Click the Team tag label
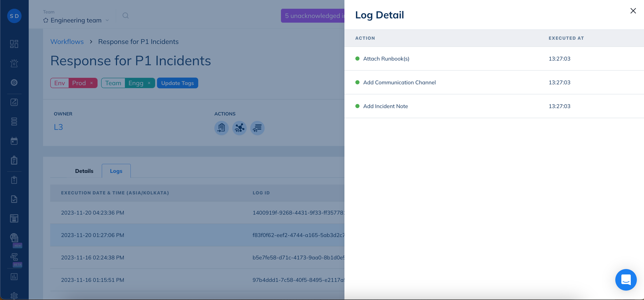This screenshot has width=644, height=300. click(x=113, y=83)
